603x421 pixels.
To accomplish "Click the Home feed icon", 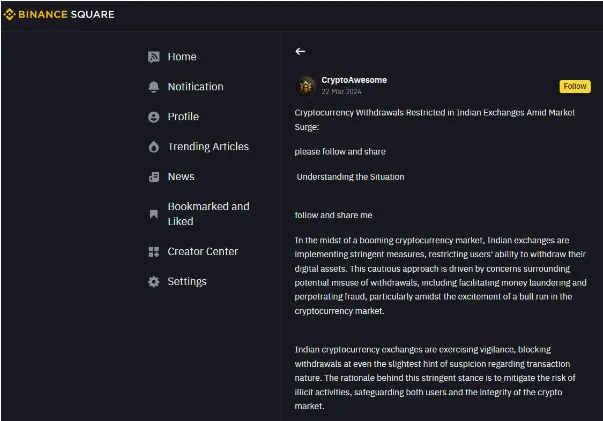I will 154,57.
